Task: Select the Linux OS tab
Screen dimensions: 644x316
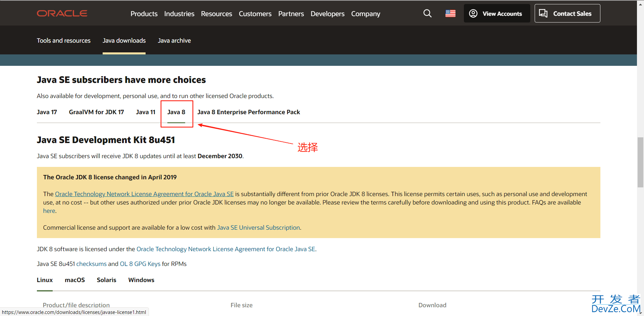Action: tap(45, 280)
